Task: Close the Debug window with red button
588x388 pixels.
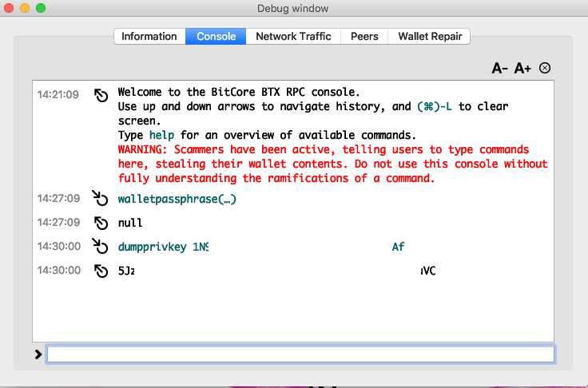Action: (x=9, y=8)
